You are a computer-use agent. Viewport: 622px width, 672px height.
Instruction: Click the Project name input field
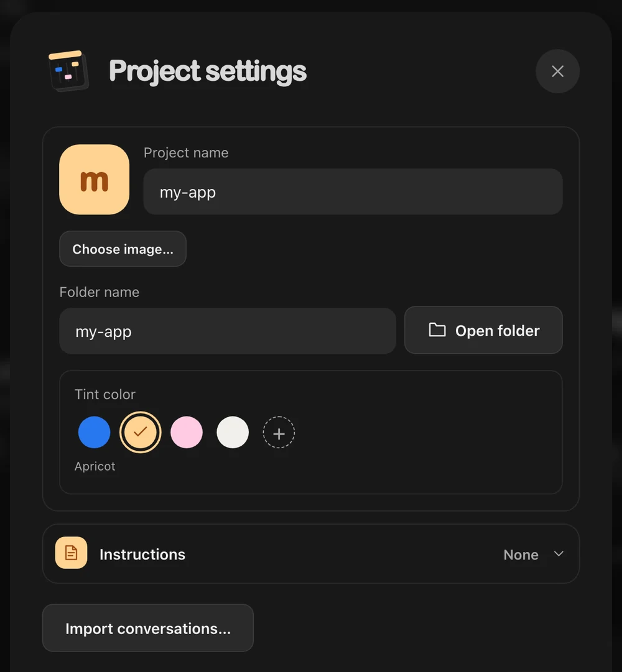click(x=353, y=191)
